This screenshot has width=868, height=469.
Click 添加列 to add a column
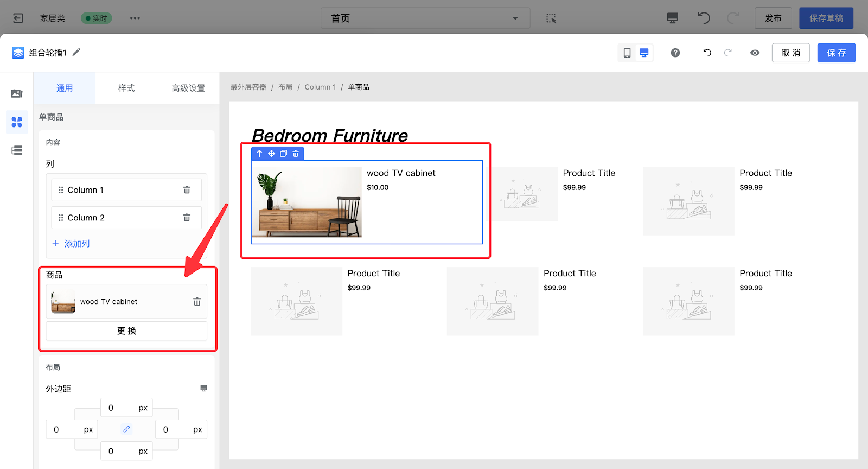71,244
